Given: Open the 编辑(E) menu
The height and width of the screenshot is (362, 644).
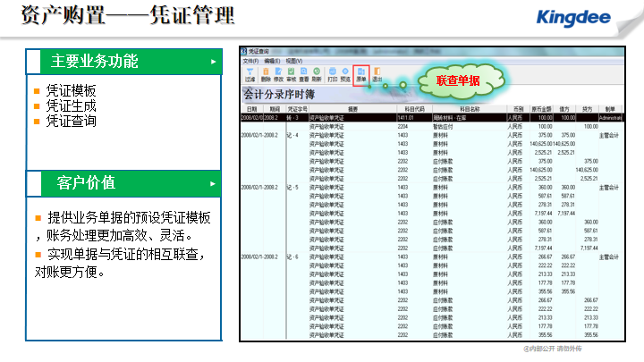Looking at the screenshot, I should (272, 61).
